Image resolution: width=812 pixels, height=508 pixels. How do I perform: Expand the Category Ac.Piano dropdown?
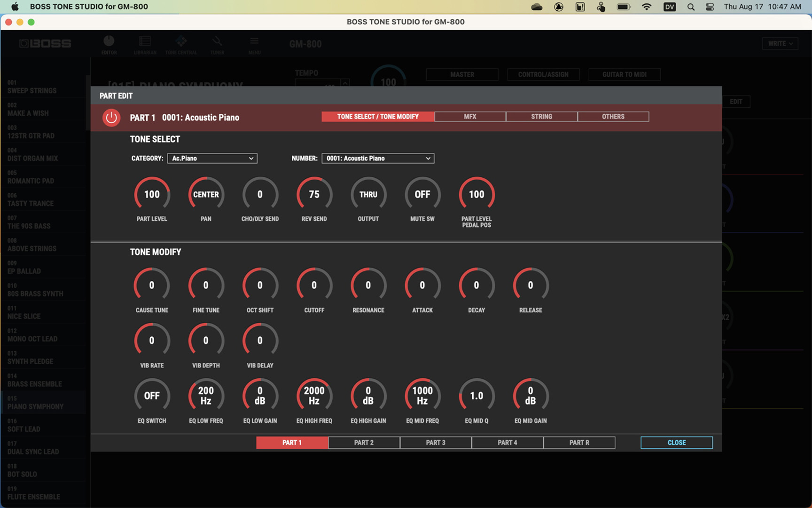coord(212,159)
